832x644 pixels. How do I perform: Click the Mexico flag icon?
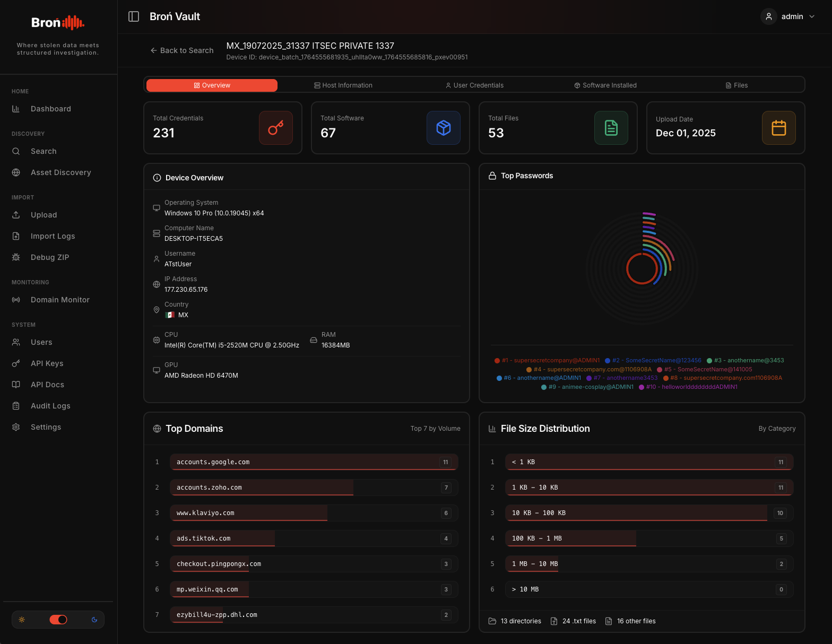(170, 315)
